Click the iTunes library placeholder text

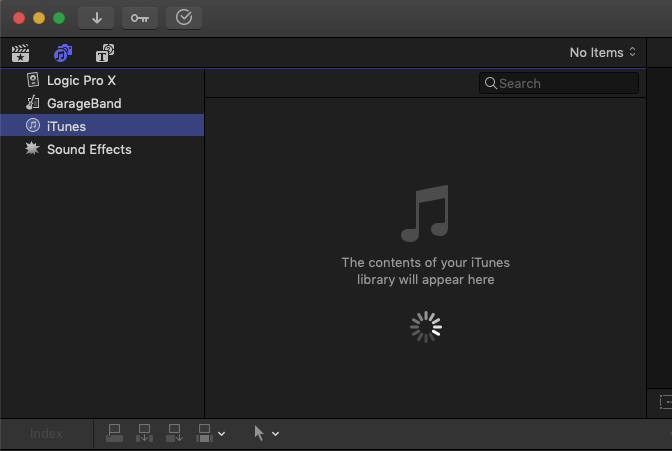(x=426, y=271)
